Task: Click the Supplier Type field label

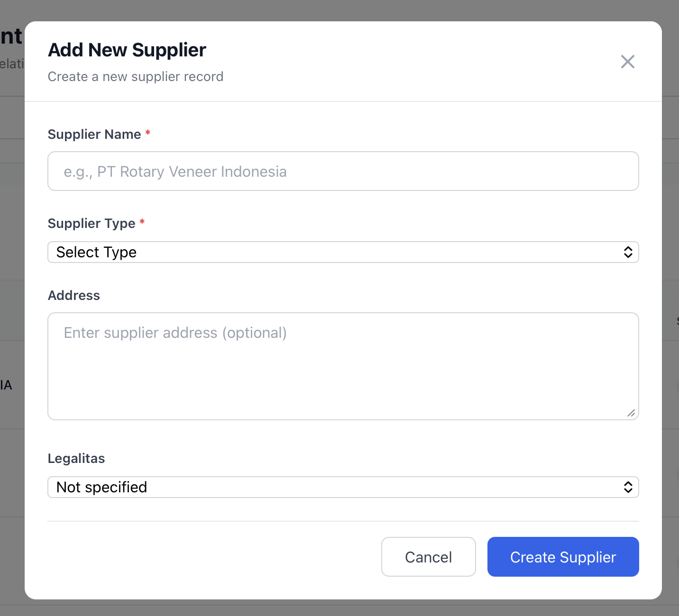Action: click(92, 224)
